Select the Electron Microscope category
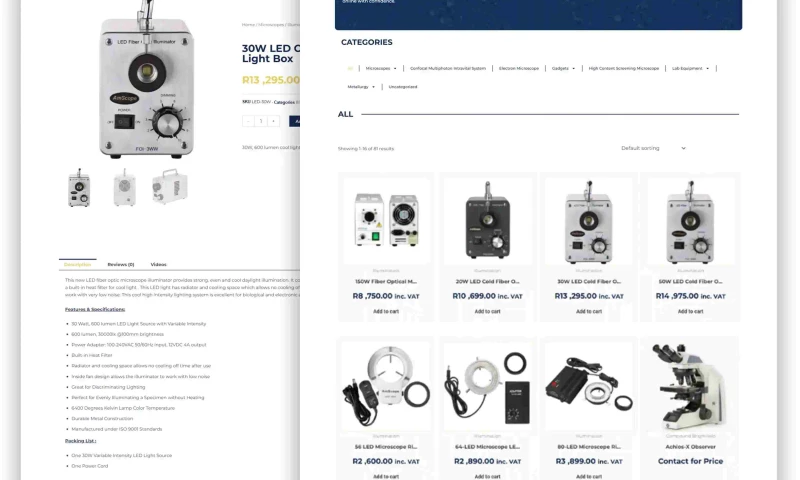The width and height of the screenshot is (800, 480). (x=519, y=68)
